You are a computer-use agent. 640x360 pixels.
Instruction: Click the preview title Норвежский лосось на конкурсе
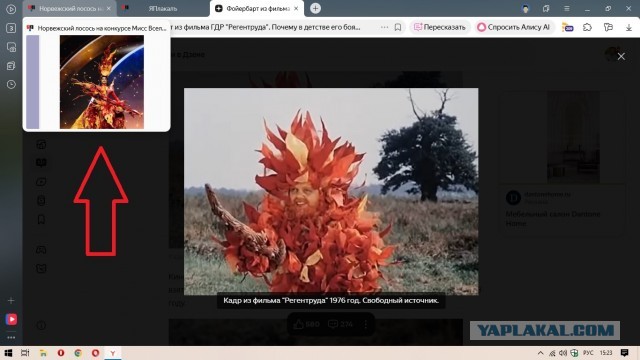(102, 28)
